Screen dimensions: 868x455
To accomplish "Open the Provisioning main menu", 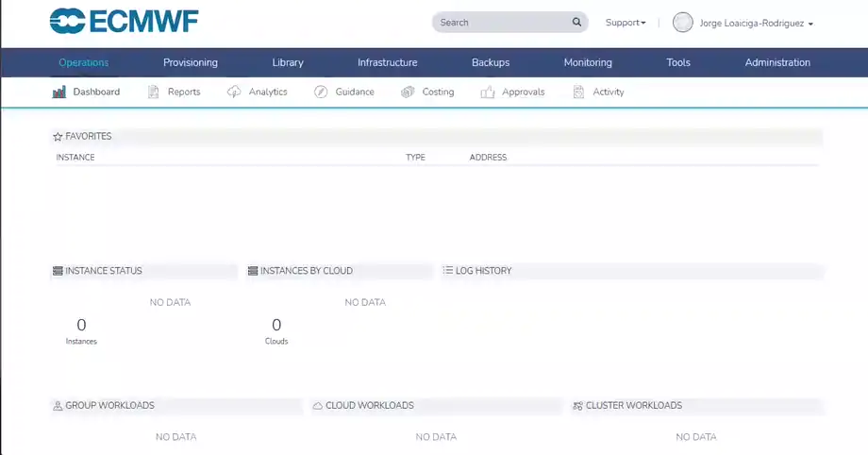I will click(191, 62).
